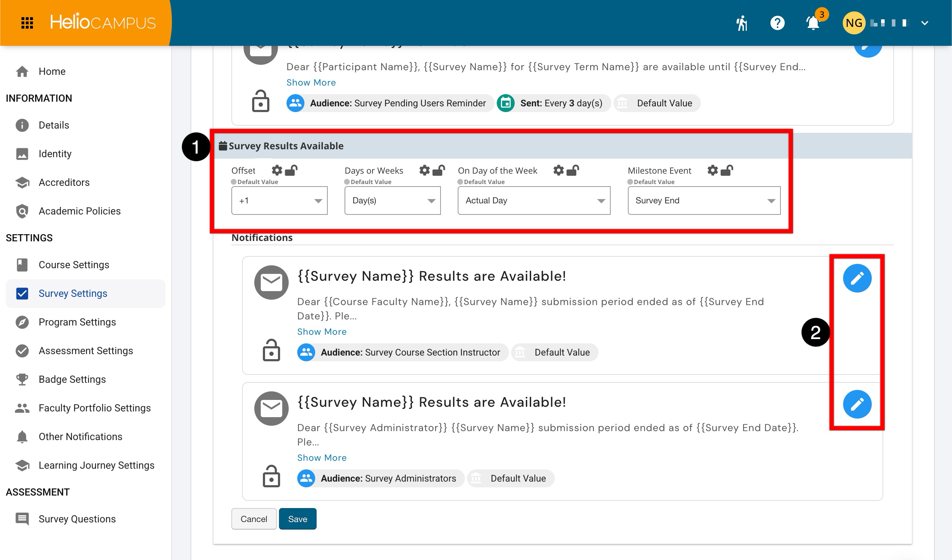952x560 pixels.
Task: Click the Cancel button
Action: pyautogui.click(x=254, y=519)
